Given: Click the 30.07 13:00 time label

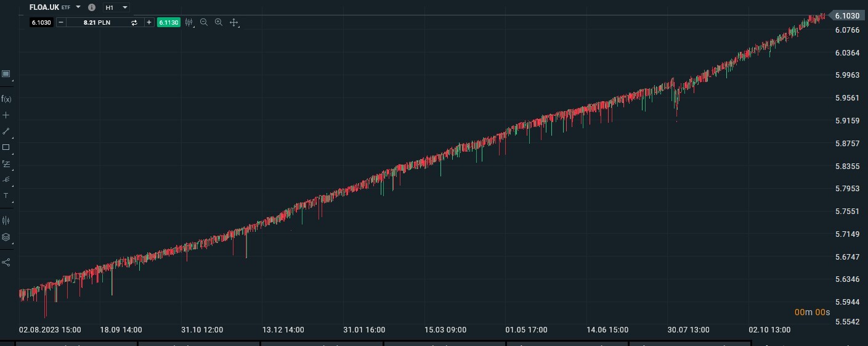Looking at the screenshot, I should [688, 330].
